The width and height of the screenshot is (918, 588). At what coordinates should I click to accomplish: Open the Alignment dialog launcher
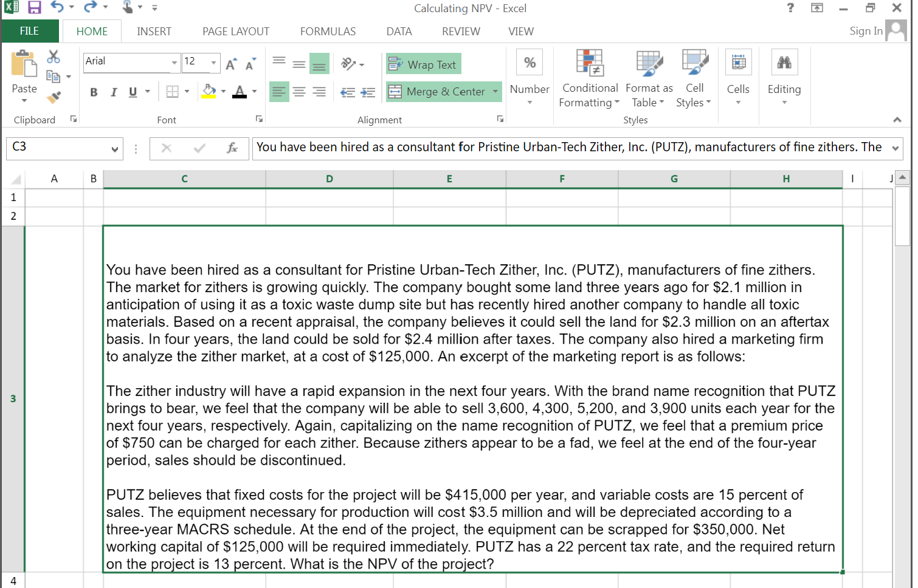click(x=500, y=119)
